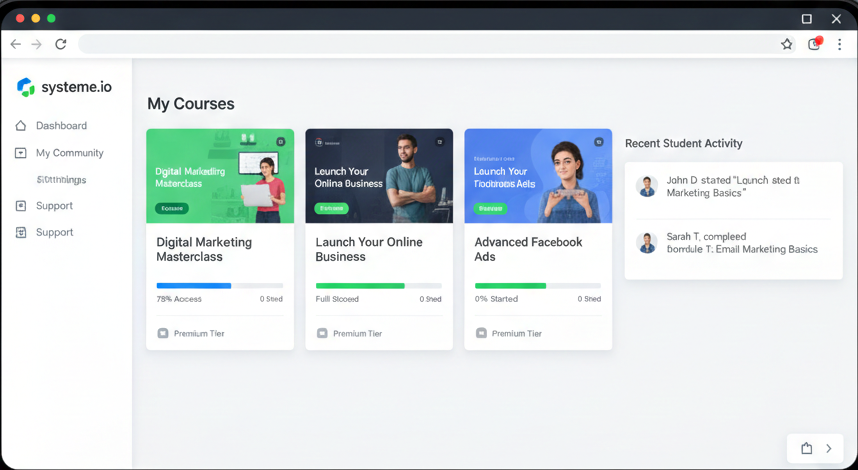Click the My Courses heading

[191, 104]
